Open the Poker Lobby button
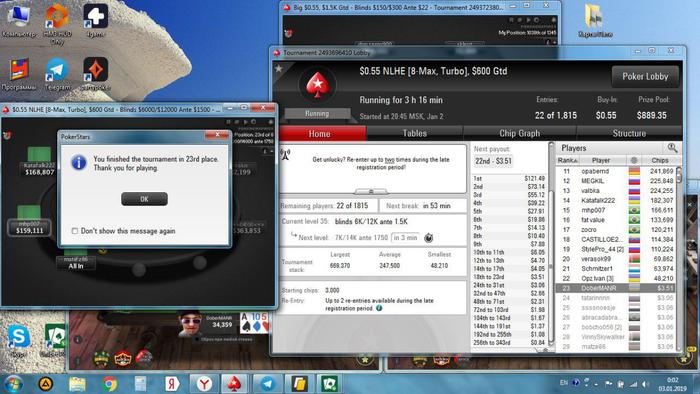 click(645, 76)
